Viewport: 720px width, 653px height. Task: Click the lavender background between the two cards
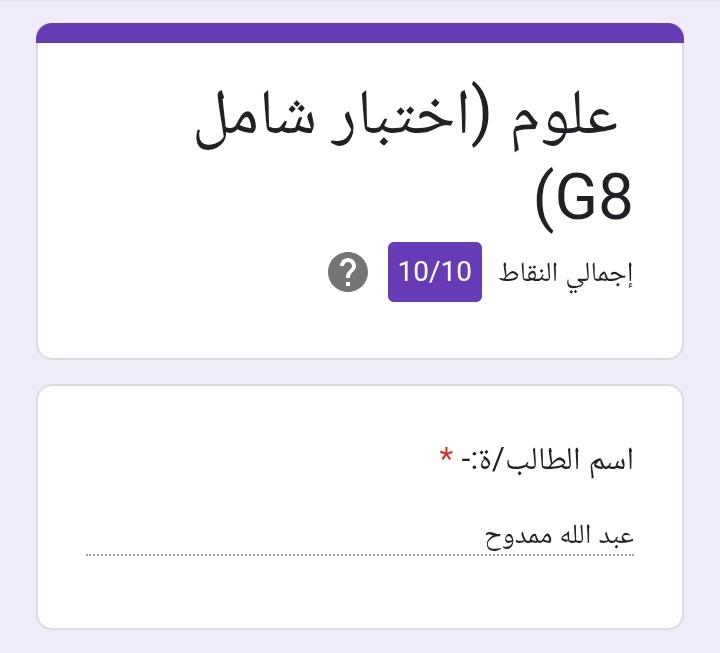360,372
